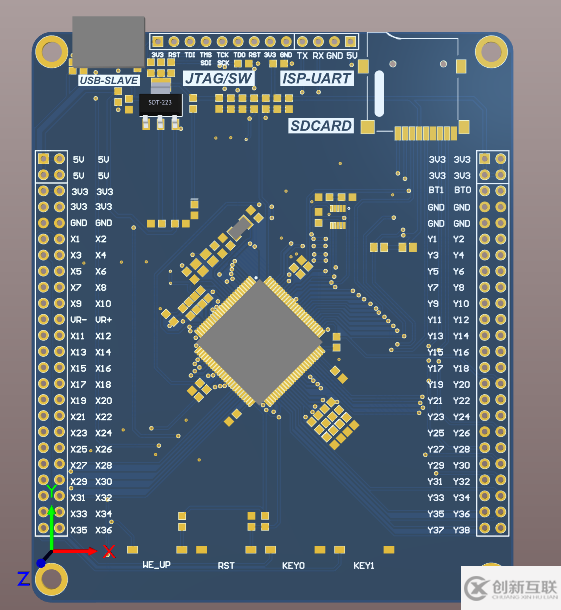Click the Y20 pin label
The image size is (561, 610).
pos(461,384)
